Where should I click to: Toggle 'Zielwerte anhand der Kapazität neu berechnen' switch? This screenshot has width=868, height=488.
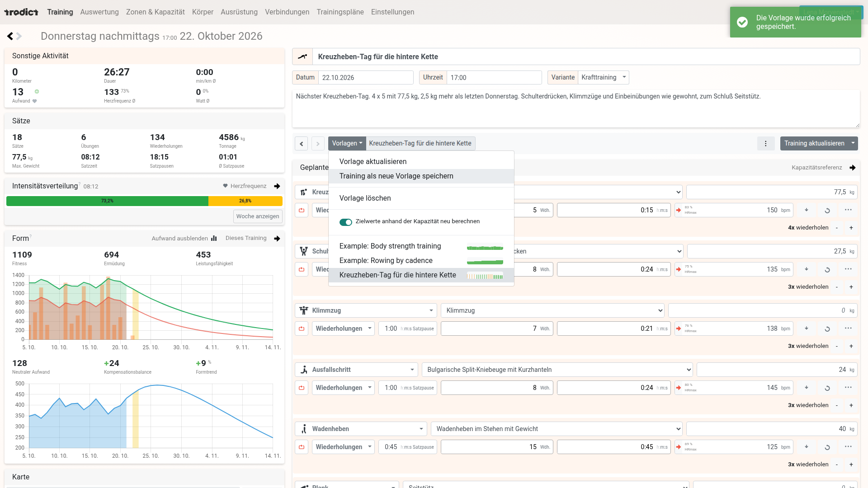[x=346, y=222]
